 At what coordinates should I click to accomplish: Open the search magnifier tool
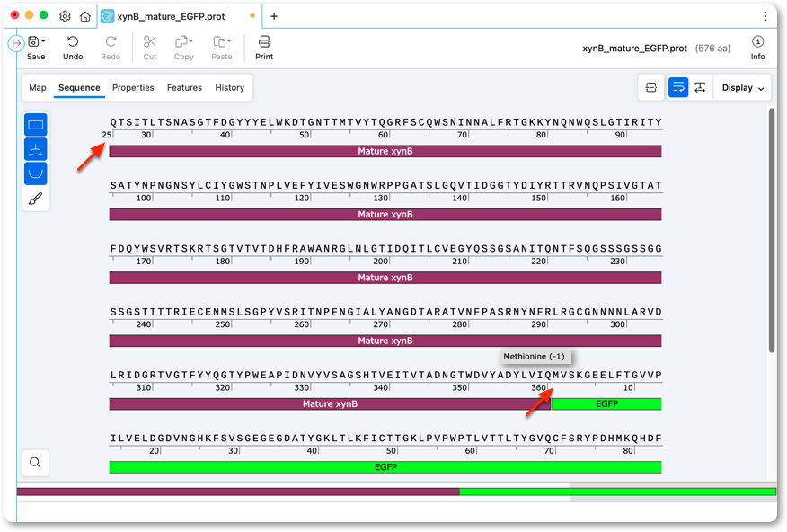coord(35,462)
